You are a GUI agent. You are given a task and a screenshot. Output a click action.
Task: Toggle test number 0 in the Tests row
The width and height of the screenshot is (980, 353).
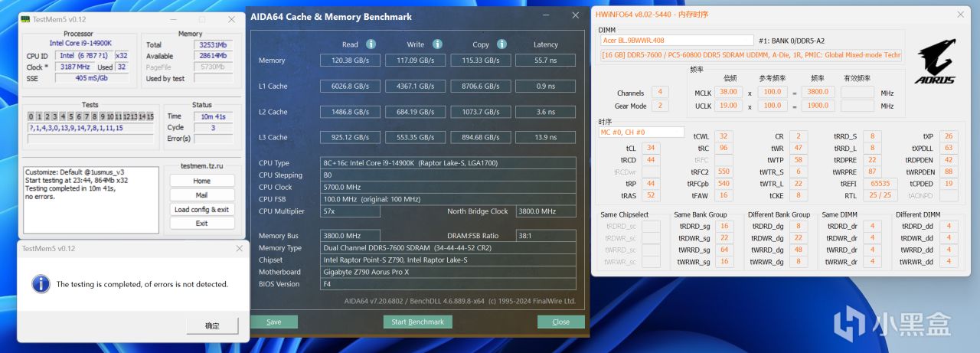pyautogui.click(x=31, y=116)
